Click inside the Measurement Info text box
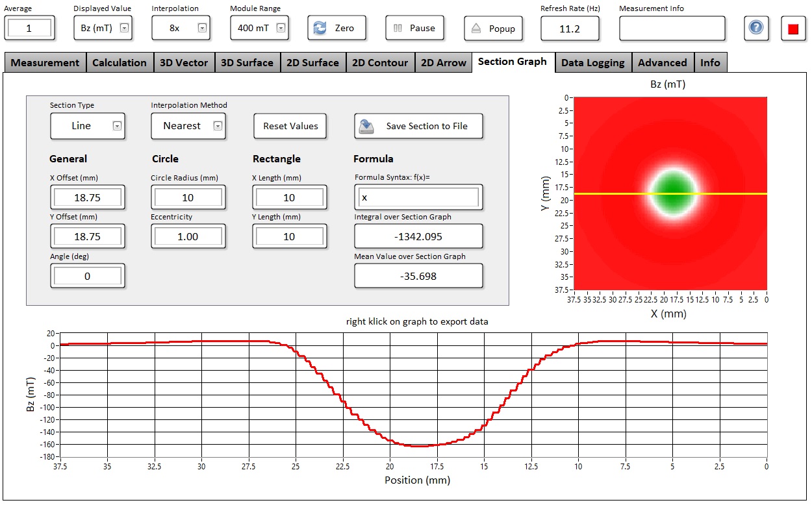This screenshot has height=507, width=812. [x=672, y=28]
